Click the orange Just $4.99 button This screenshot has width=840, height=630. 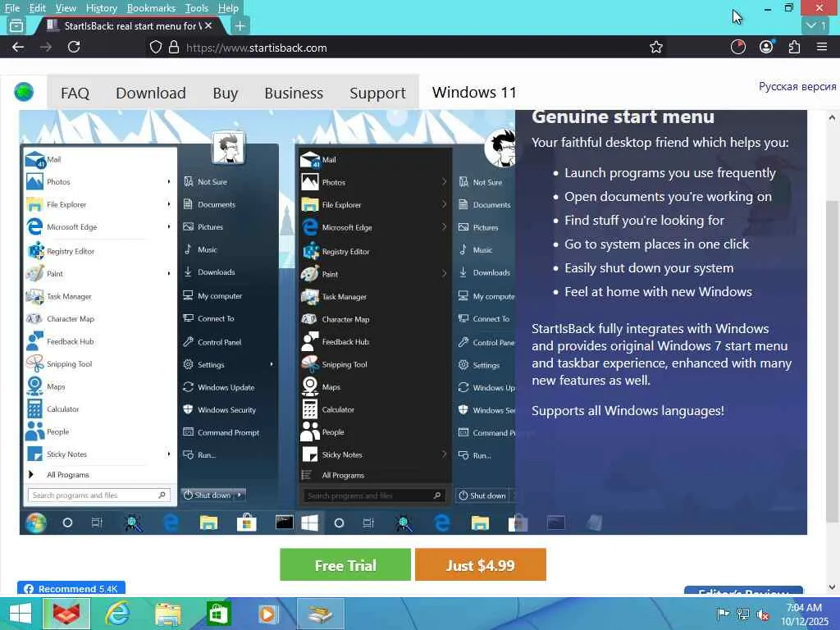pyautogui.click(x=481, y=564)
